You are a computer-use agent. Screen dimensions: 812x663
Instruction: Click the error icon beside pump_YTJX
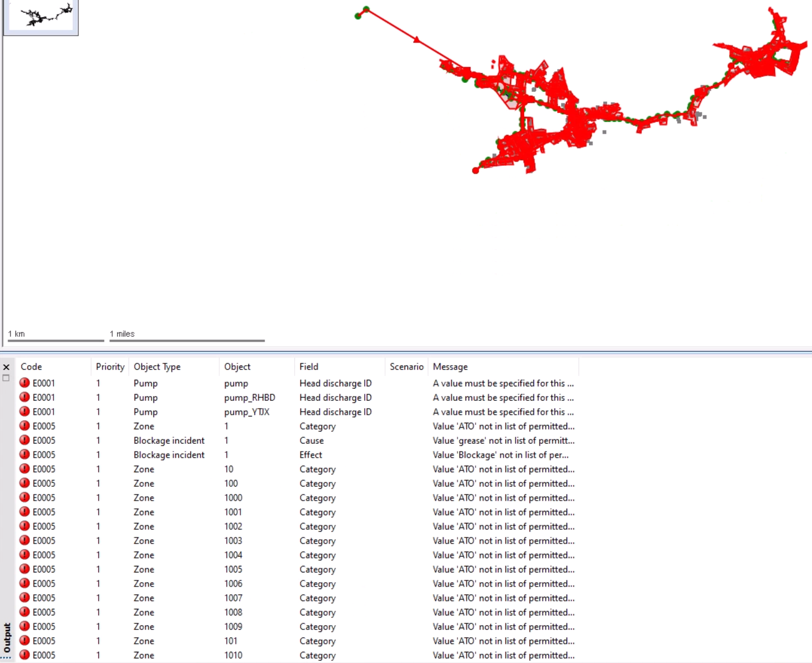point(25,412)
